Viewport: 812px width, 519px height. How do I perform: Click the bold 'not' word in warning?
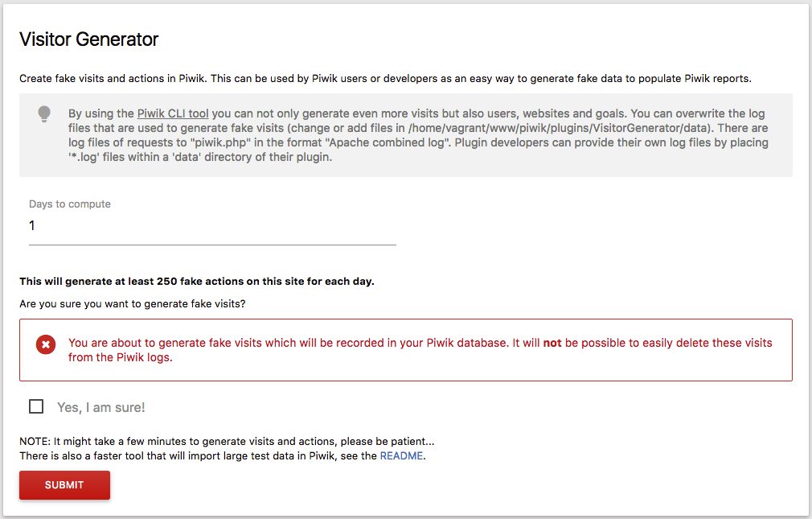click(x=552, y=343)
